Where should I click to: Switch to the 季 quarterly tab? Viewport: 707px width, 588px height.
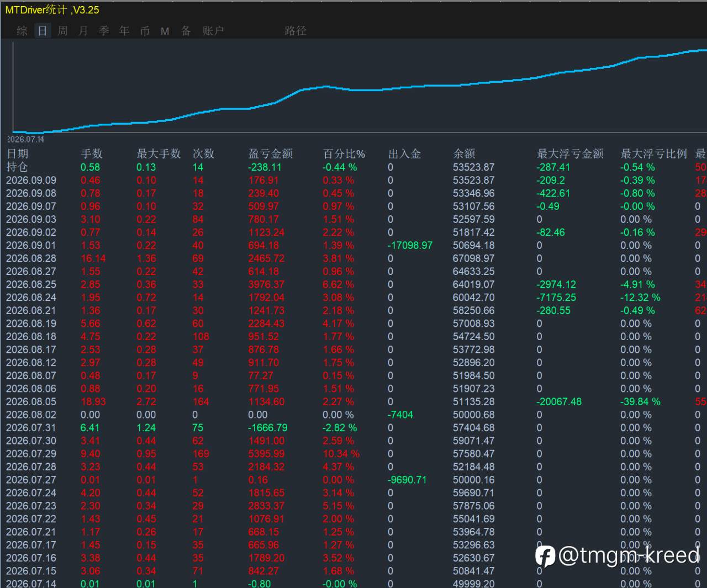(x=104, y=31)
